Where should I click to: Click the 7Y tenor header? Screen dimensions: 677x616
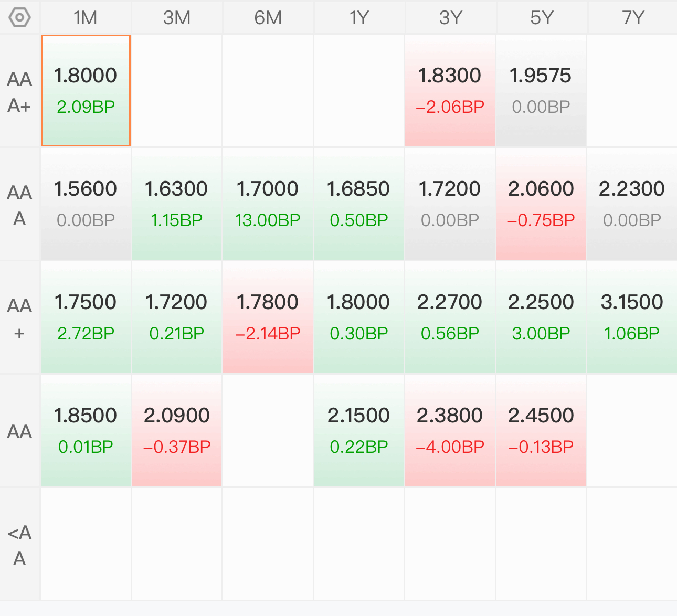[x=632, y=18]
